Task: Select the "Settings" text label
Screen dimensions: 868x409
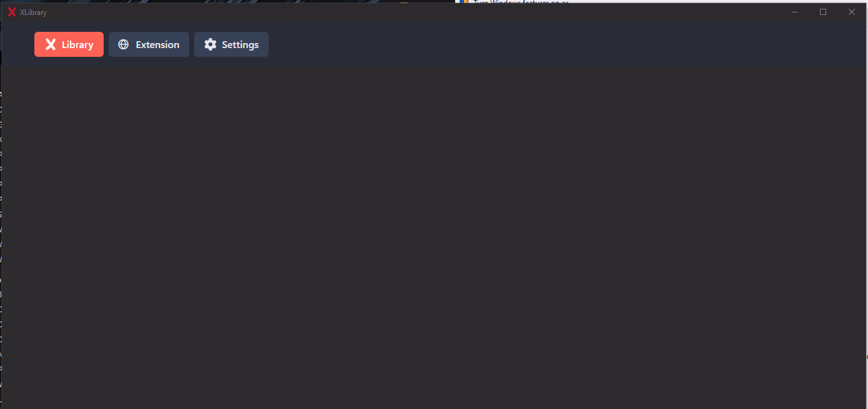Action: pyautogui.click(x=240, y=45)
